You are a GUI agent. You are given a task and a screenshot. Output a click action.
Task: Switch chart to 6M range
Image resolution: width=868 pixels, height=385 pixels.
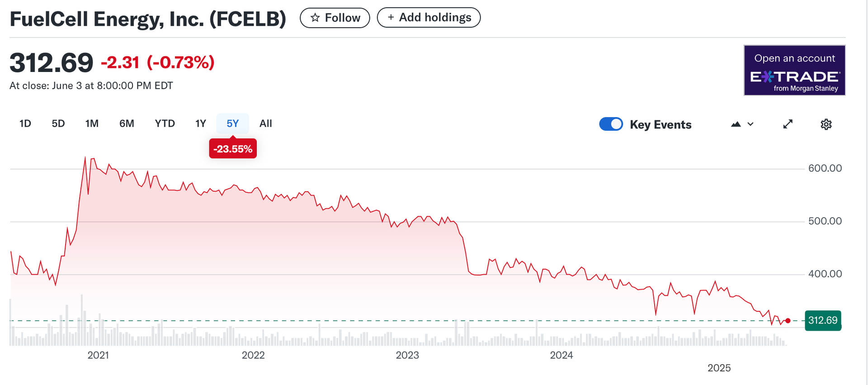pos(127,124)
